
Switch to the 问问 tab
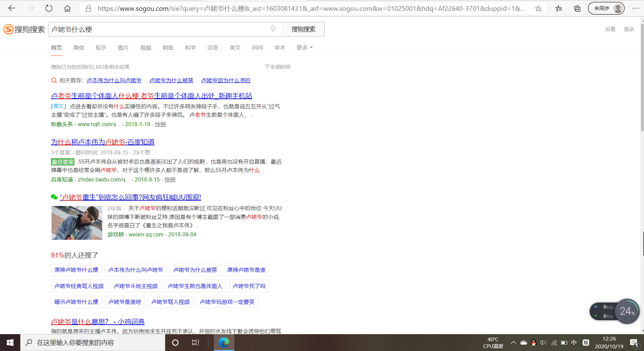coord(257,48)
